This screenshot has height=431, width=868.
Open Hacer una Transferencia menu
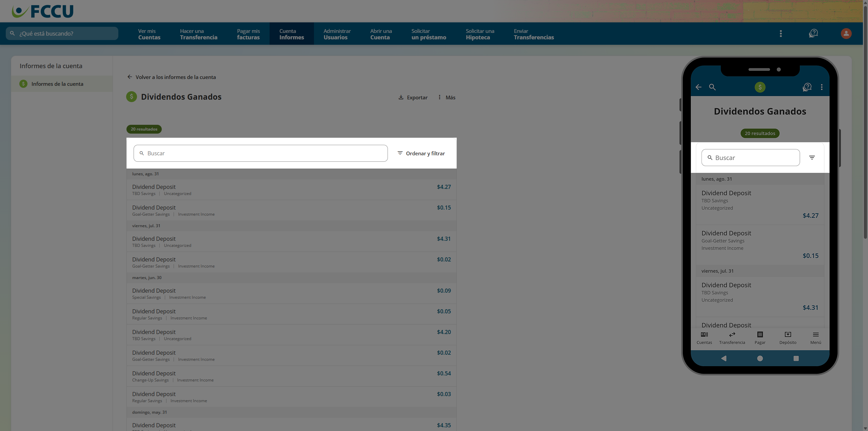199,34
